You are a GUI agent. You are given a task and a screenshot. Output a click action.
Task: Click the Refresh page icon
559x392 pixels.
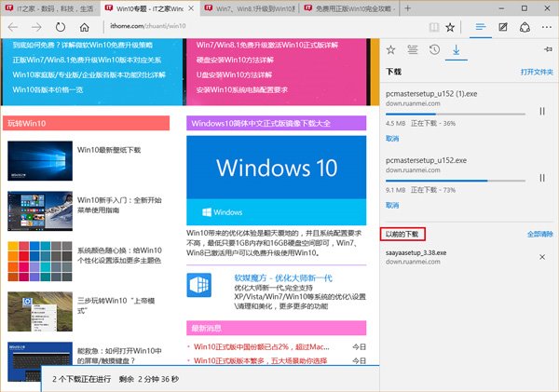tap(61, 29)
